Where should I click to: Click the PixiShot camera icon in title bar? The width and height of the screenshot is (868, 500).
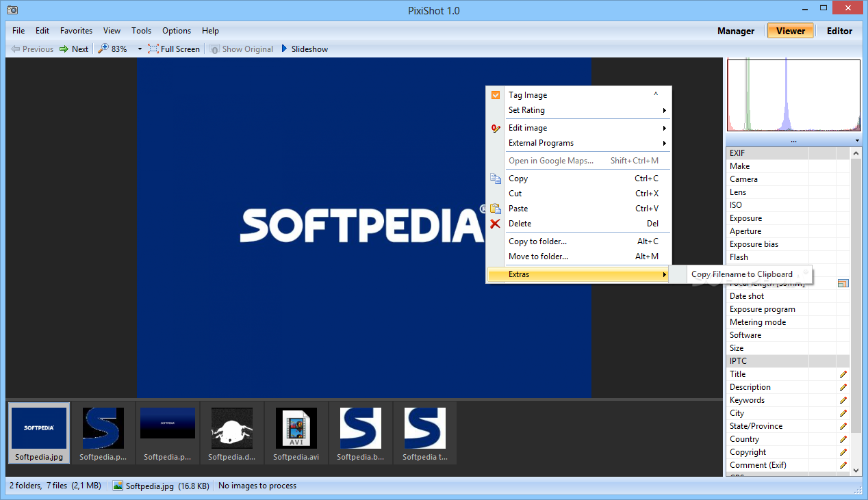12,10
